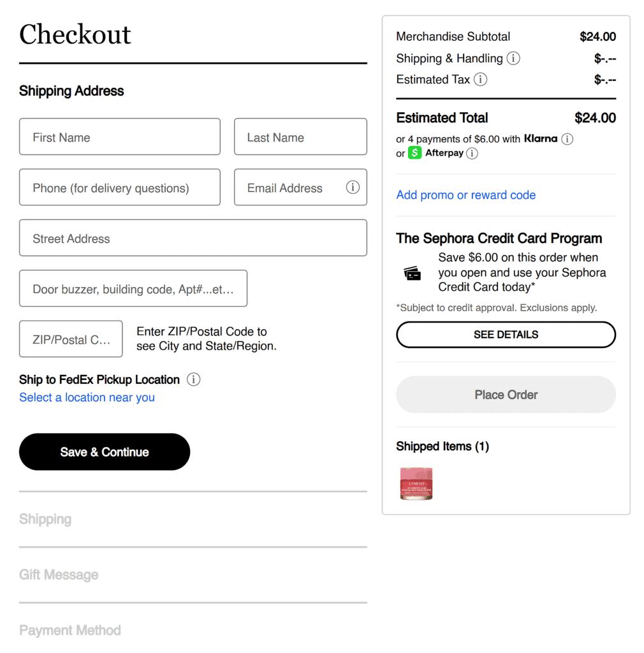View info about Klarna payments
Image resolution: width=644 pixels, height=653 pixels.
567,139
